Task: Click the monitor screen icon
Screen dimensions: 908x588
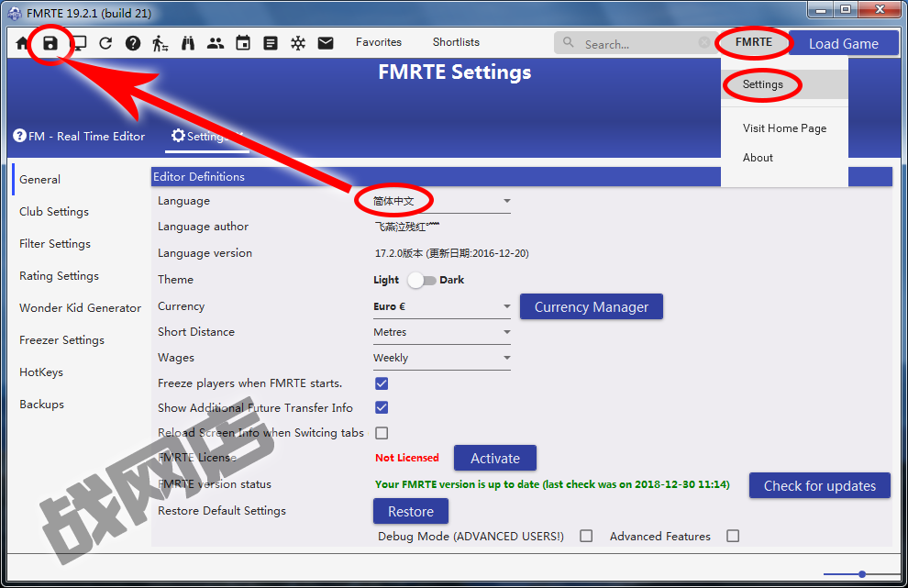Action: 78,43
